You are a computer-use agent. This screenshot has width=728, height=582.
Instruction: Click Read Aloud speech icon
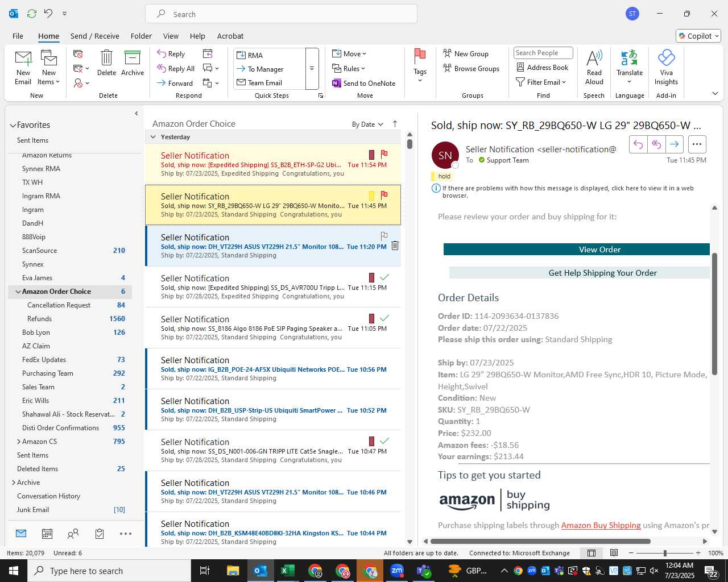tap(594, 58)
